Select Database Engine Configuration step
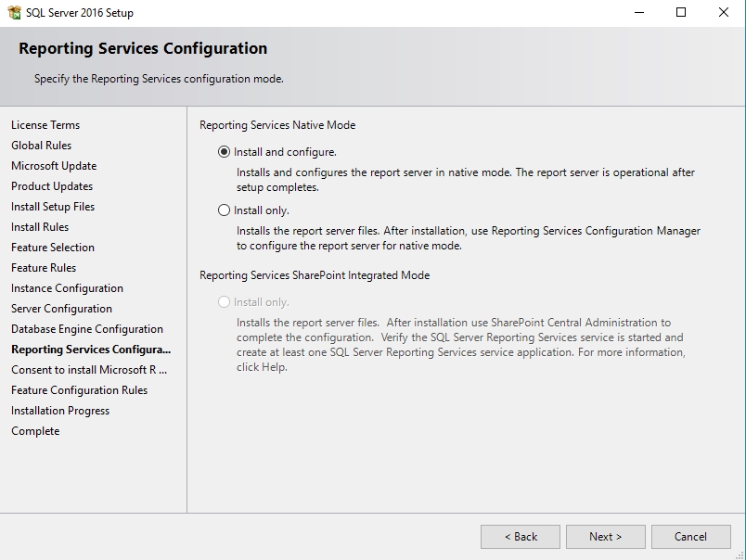Screen dimensions: 746x560 tap(87, 329)
